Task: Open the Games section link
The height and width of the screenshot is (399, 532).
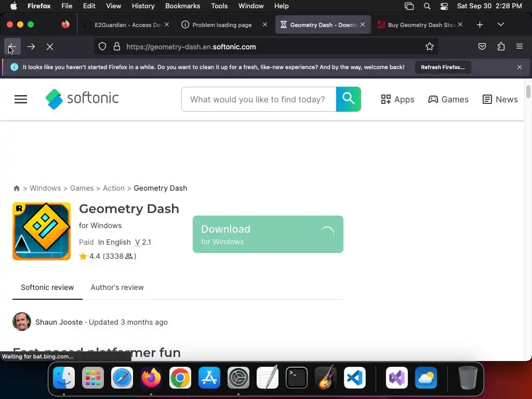Action: pyautogui.click(x=448, y=99)
